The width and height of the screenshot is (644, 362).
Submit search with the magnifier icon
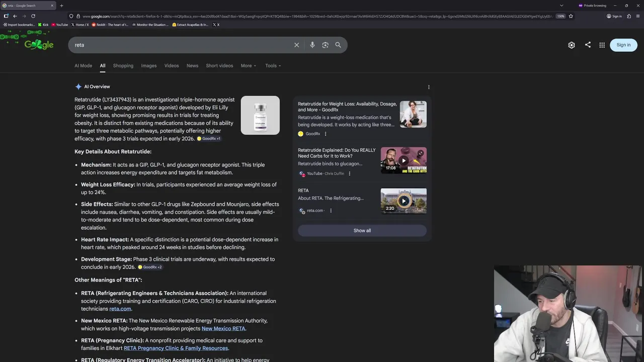pyautogui.click(x=338, y=45)
